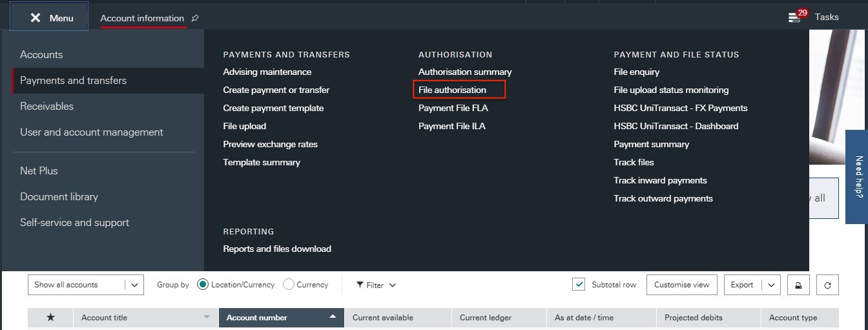Select Currency grouping option

coord(289,285)
